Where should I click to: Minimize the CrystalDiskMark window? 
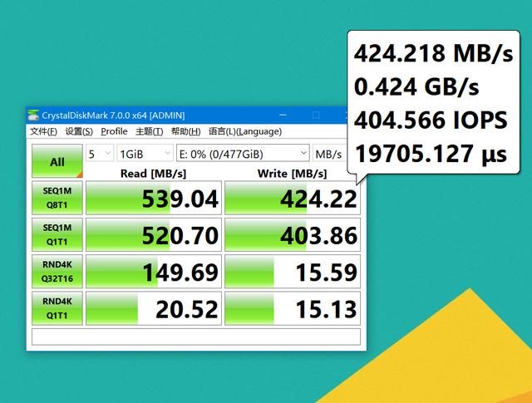click(283, 115)
